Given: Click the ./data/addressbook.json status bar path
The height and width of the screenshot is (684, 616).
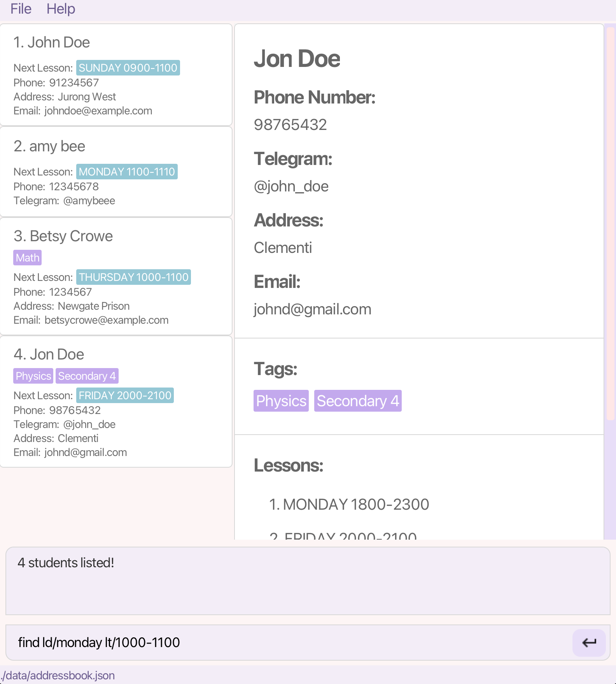Looking at the screenshot, I should (x=58, y=675).
